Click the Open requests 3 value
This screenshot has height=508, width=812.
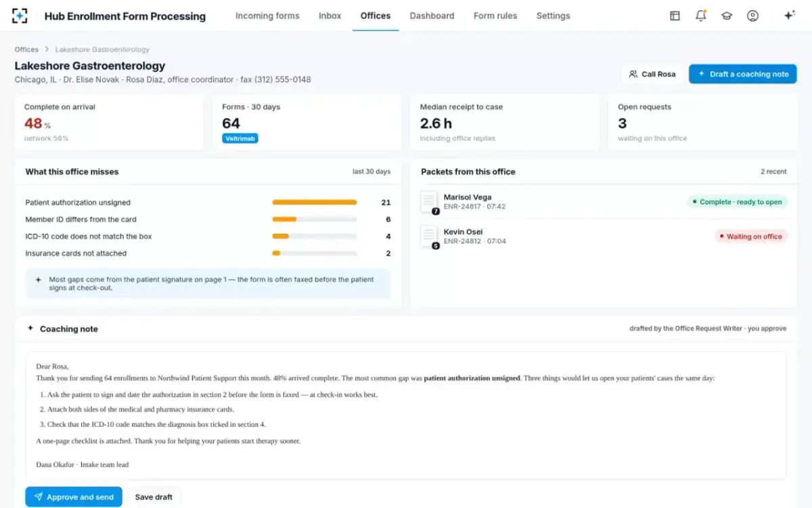(x=623, y=123)
